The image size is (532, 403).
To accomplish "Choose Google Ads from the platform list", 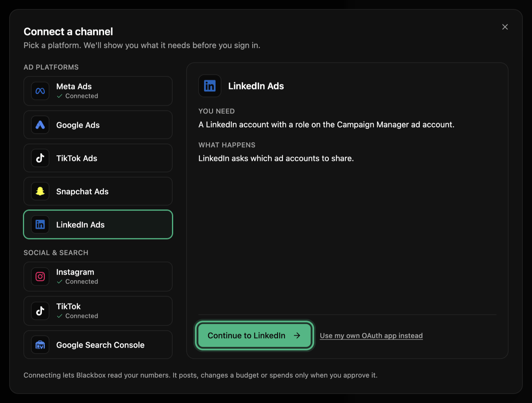I will click(x=98, y=125).
